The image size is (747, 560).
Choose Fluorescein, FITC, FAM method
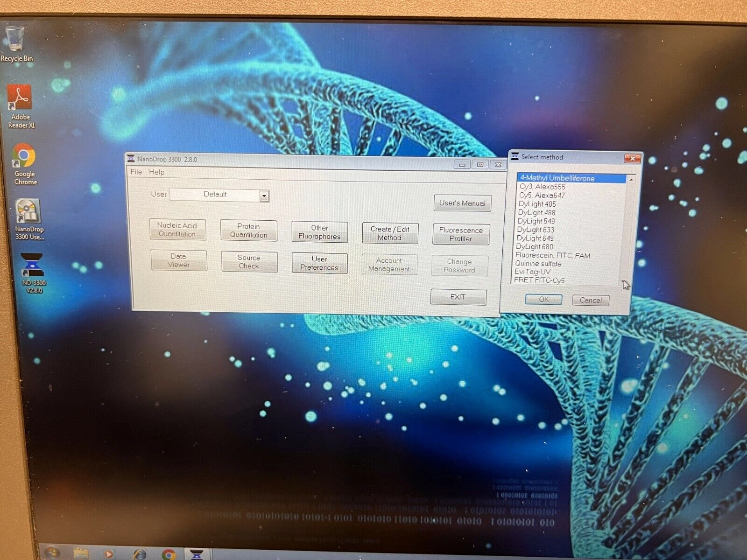(x=552, y=255)
